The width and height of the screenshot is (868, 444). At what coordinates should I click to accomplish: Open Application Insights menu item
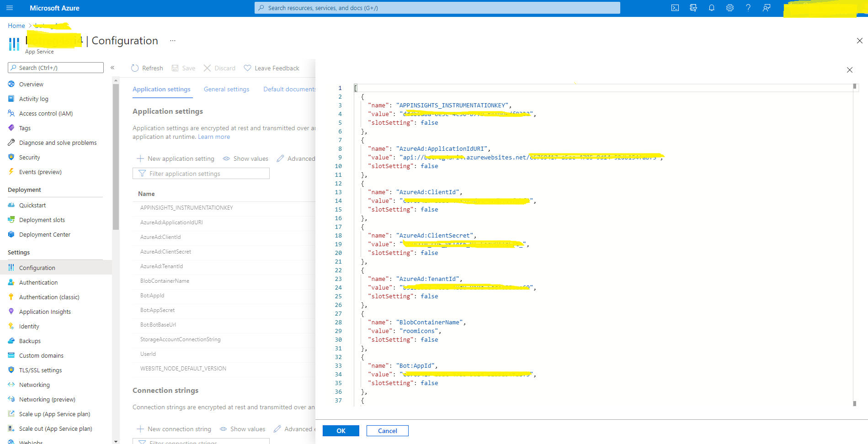45,312
